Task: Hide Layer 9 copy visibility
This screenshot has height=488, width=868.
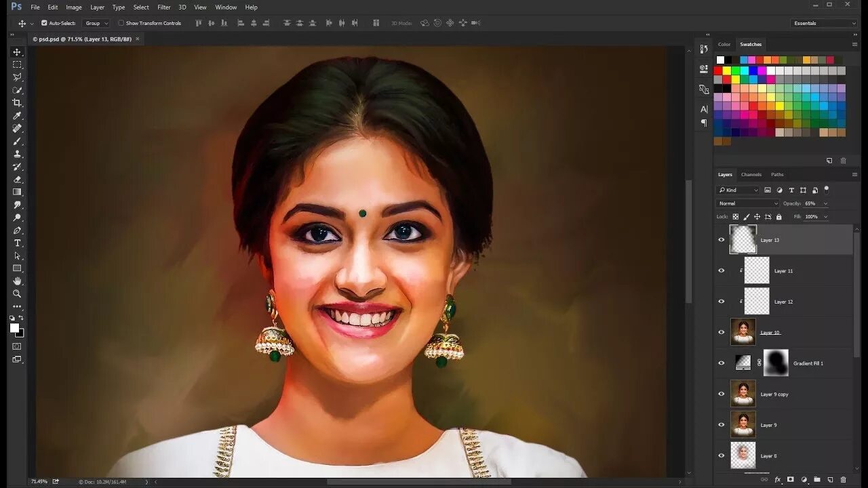Action: coord(722,394)
